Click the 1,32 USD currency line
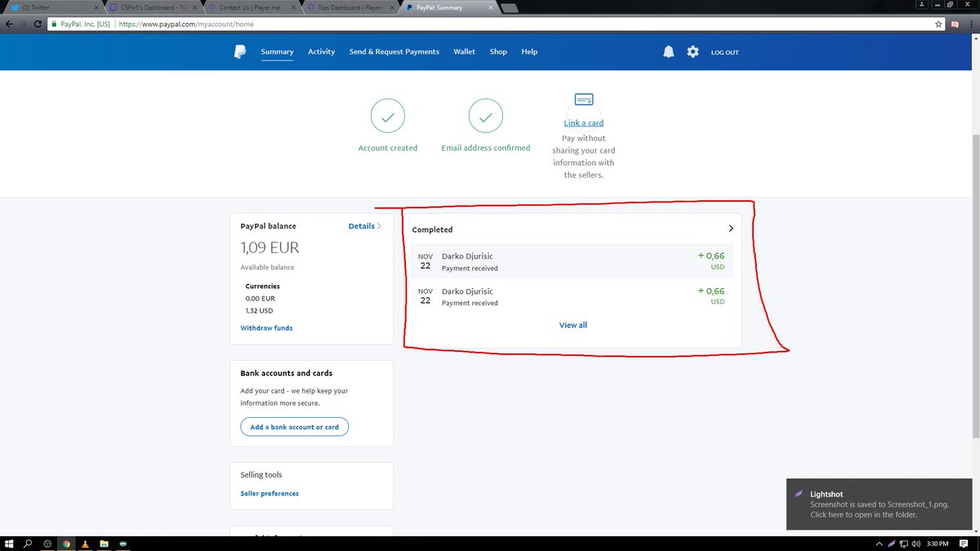This screenshot has height=551, width=980. point(259,311)
